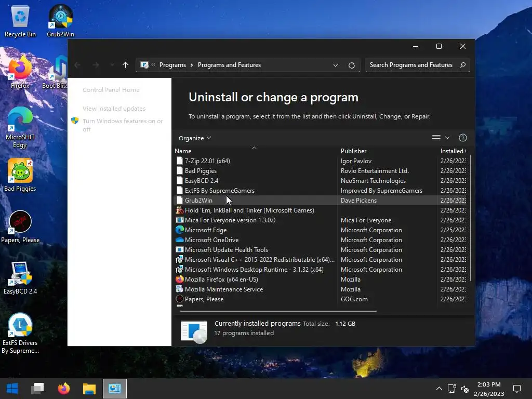Select Microsoft Update Health Tools
This screenshot has height=399, width=532.
[x=320, y=249]
